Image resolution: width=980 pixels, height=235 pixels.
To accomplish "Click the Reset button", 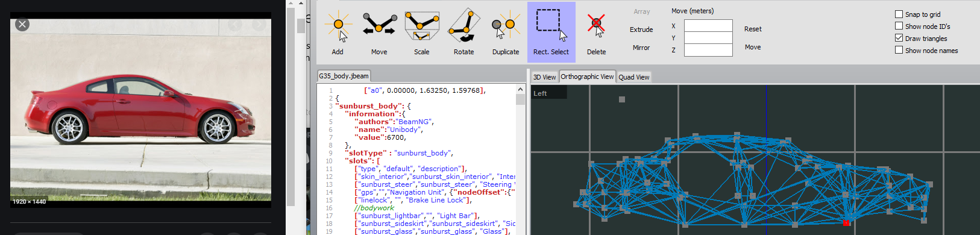I will tap(753, 29).
